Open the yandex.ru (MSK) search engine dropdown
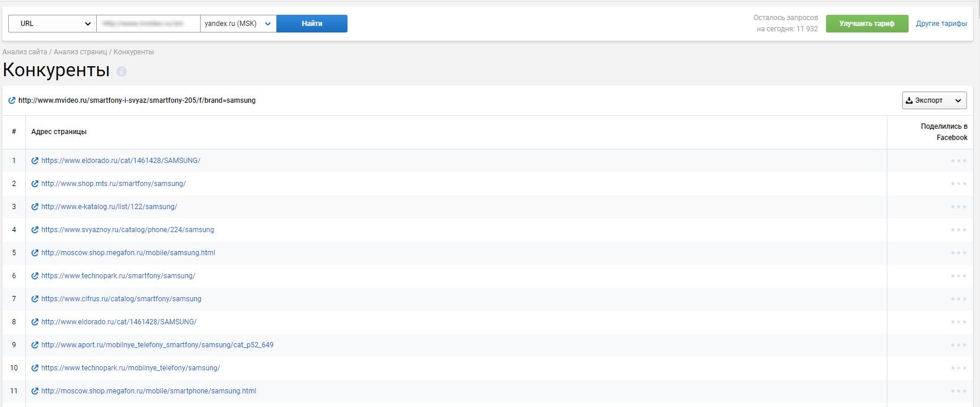 (x=238, y=24)
